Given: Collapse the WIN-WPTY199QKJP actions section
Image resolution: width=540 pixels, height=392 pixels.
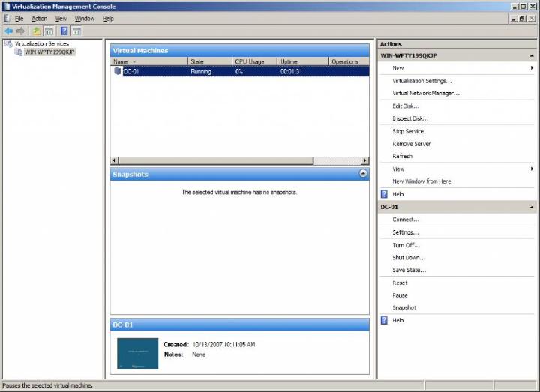Looking at the screenshot, I should pyautogui.click(x=532, y=55).
